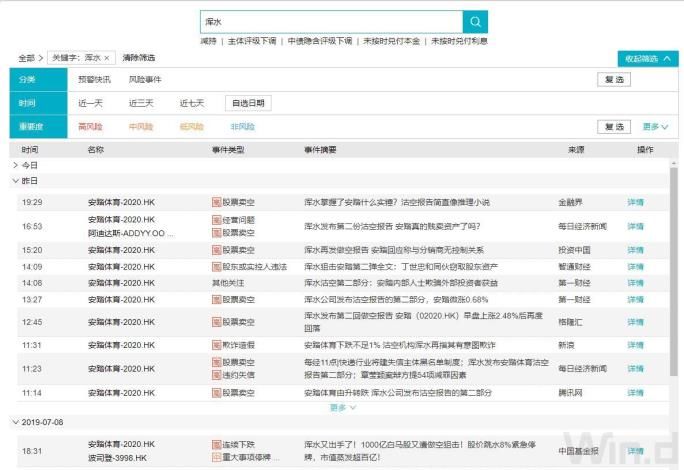Click the 主体评级下调 suggested keyword
Screen dimensions: 684x470
(x=252, y=41)
